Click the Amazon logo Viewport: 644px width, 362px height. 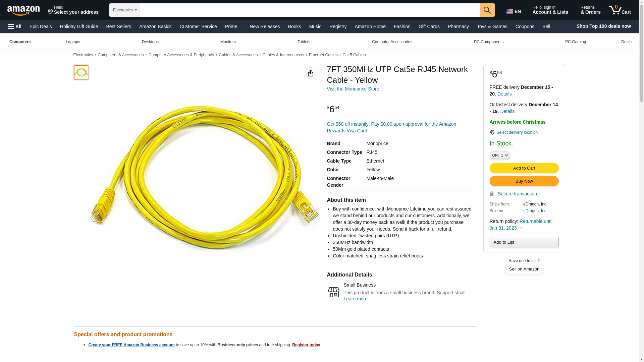(x=23, y=10)
